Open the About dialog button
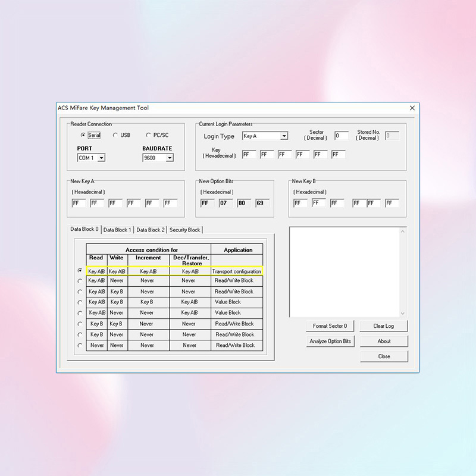Screen dimensions: 476x476 [384, 341]
